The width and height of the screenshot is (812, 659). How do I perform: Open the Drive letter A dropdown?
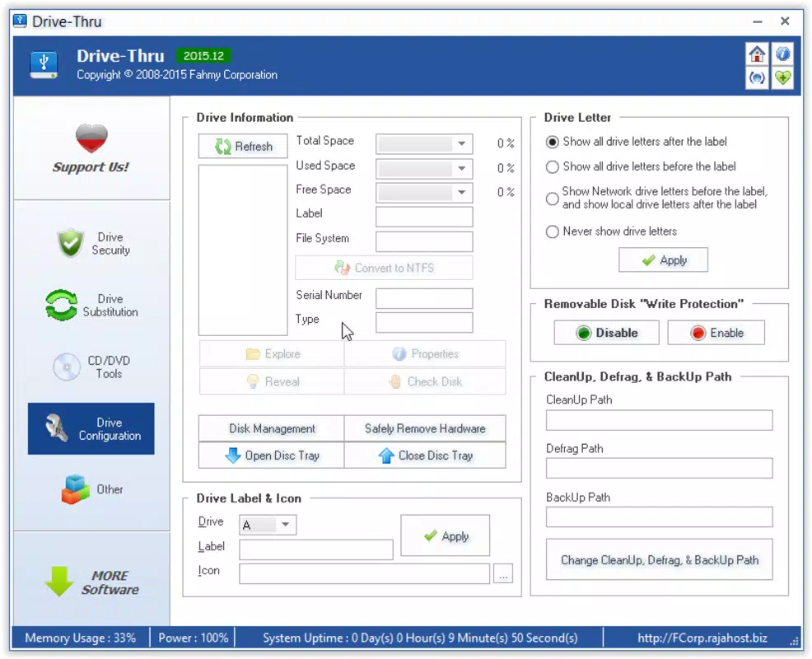pos(285,525)
